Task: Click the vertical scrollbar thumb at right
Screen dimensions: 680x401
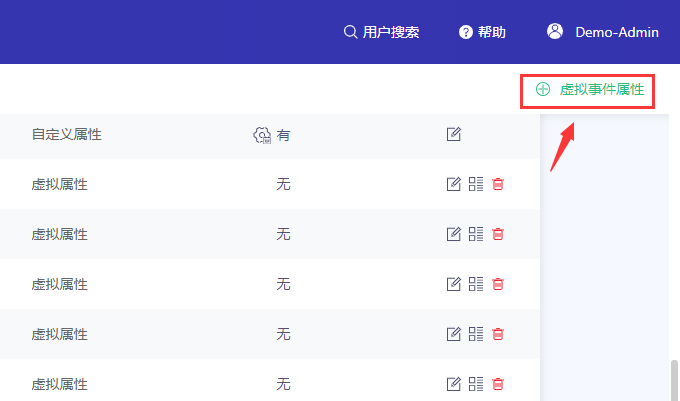Action: click(x=675, y=380)
